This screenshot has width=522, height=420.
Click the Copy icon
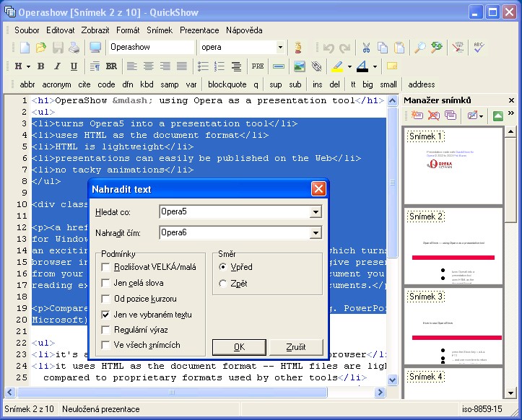[382, 48]
